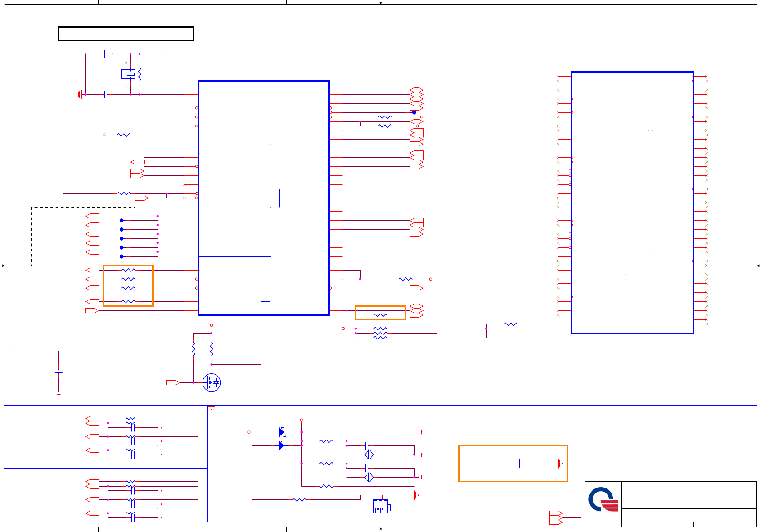The height and width of the screenshot is (532, 762).
Task: Select the large IC block on the right
Action: click(x=632, y=203)
